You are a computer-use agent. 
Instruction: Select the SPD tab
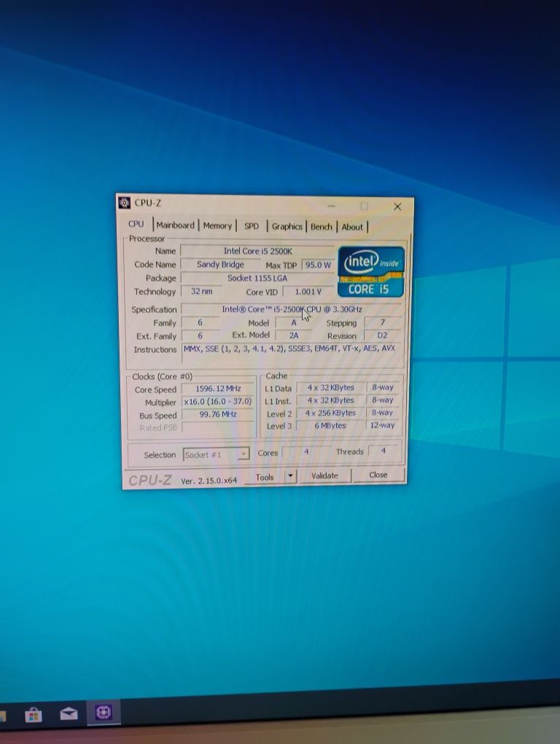[252, 226]
